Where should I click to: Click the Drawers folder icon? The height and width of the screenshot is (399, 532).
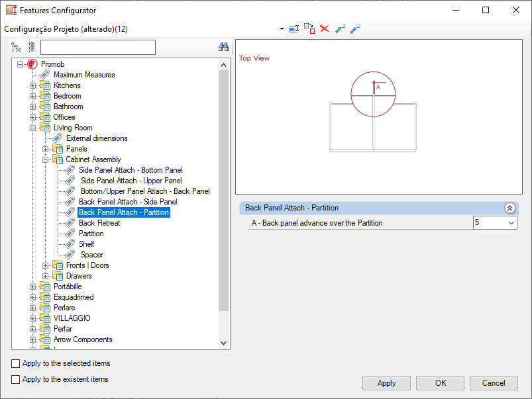(58, 276)
